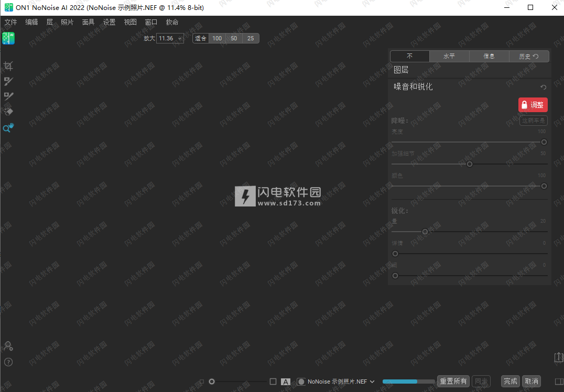Image resolution: width=564 pixels, height=392 pixels.
Task: Switch to the 历史 tab
Action: (x=529, y=56)
